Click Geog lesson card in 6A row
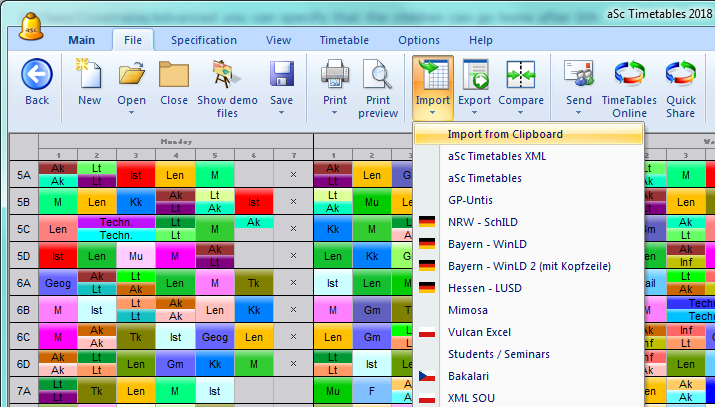 (58, 283)
